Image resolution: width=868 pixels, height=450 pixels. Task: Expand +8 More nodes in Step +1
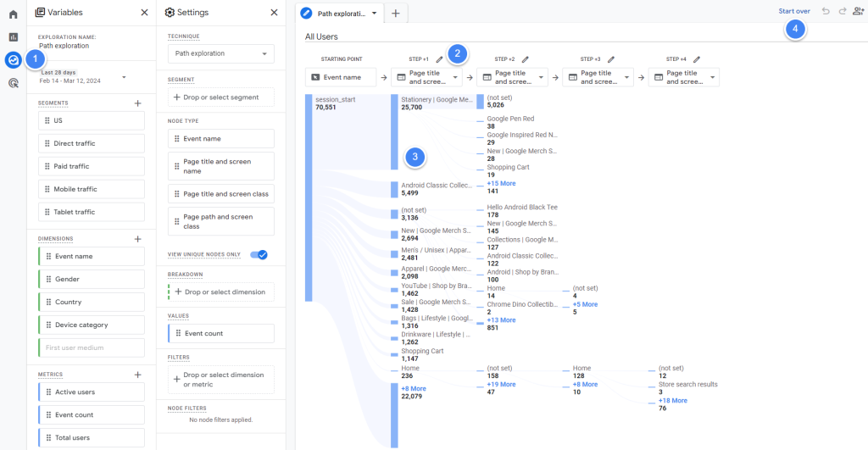(x=414, y=389)
